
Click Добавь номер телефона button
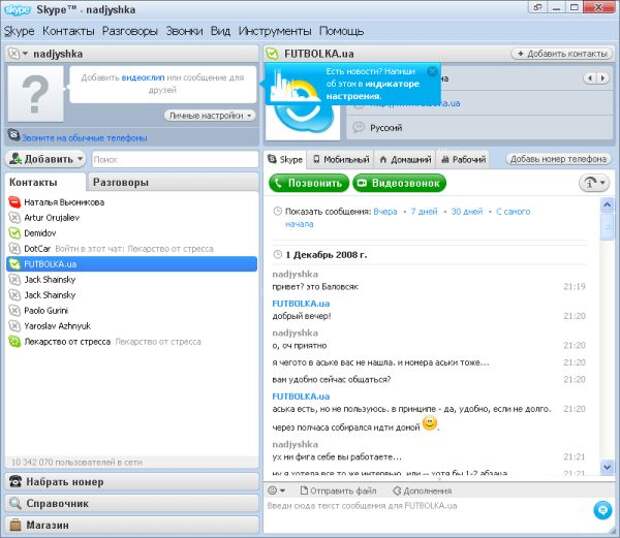(558, 159)
